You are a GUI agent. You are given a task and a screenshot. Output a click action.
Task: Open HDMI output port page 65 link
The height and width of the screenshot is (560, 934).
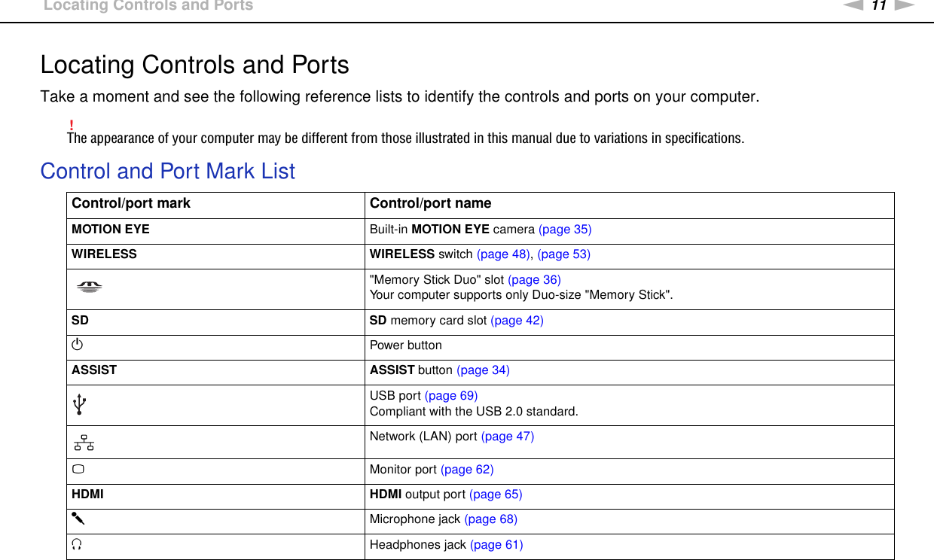(x=496, y=494)
